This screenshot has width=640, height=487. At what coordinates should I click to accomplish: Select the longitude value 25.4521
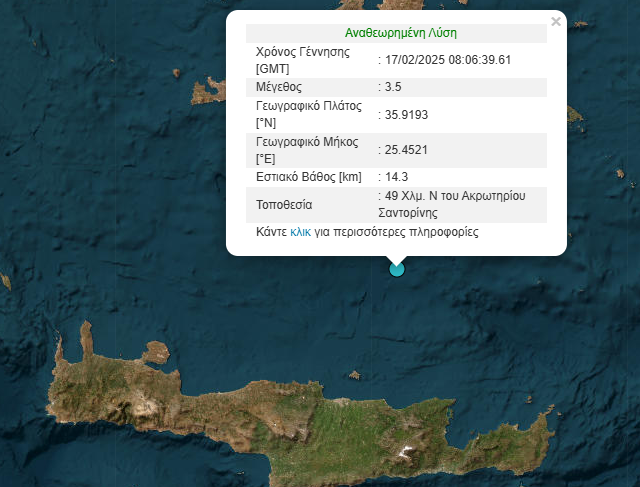(x=406, y=150)
